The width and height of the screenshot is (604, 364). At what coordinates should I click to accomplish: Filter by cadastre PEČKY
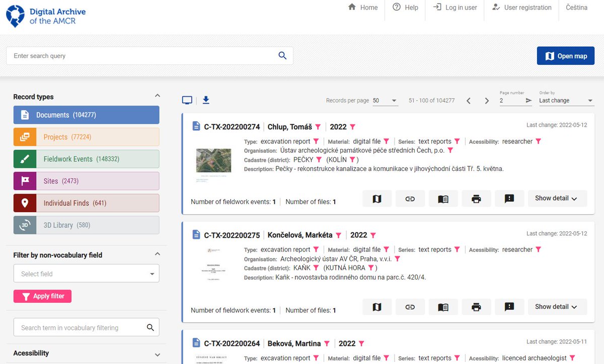[319, 160]
